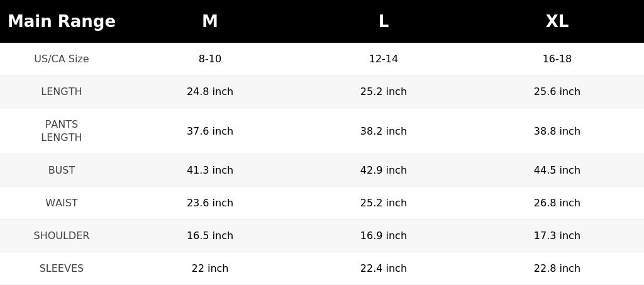Select the M size column header
644x285 pixels.
[210, 21]
